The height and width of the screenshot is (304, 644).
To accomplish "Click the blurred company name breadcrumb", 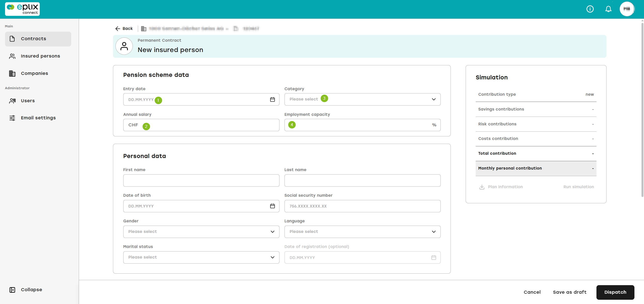I will tap(186, 29).
